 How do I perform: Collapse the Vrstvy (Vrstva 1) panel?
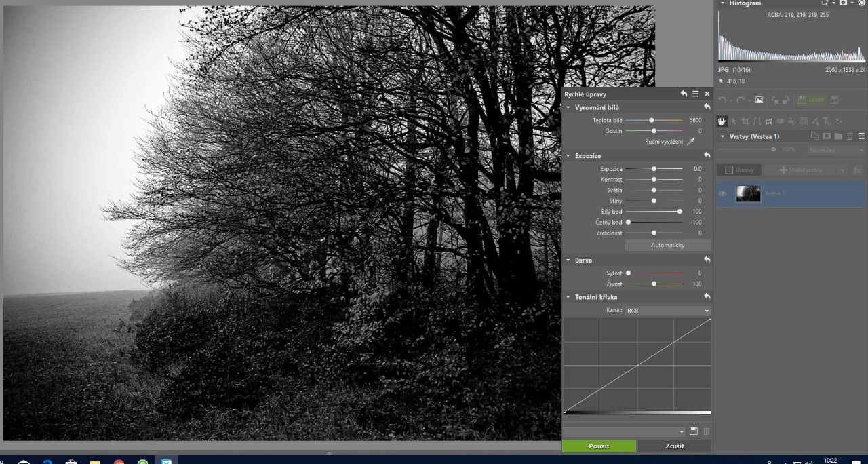[723, 136]
